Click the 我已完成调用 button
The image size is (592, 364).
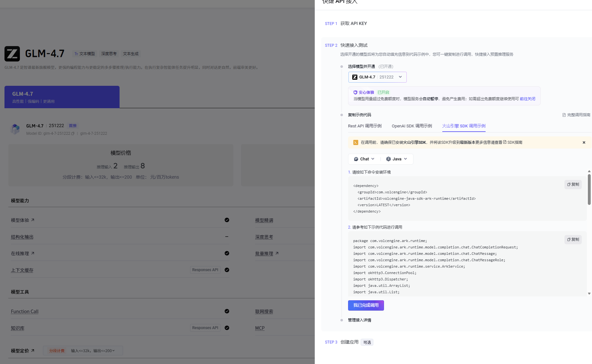pyautogui.click(x=366, y=305)
